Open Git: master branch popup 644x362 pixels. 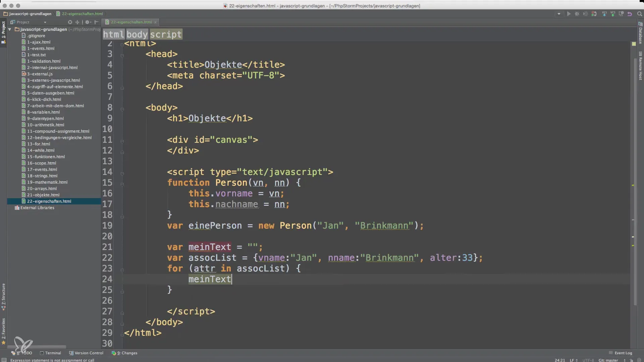point(612,360)
